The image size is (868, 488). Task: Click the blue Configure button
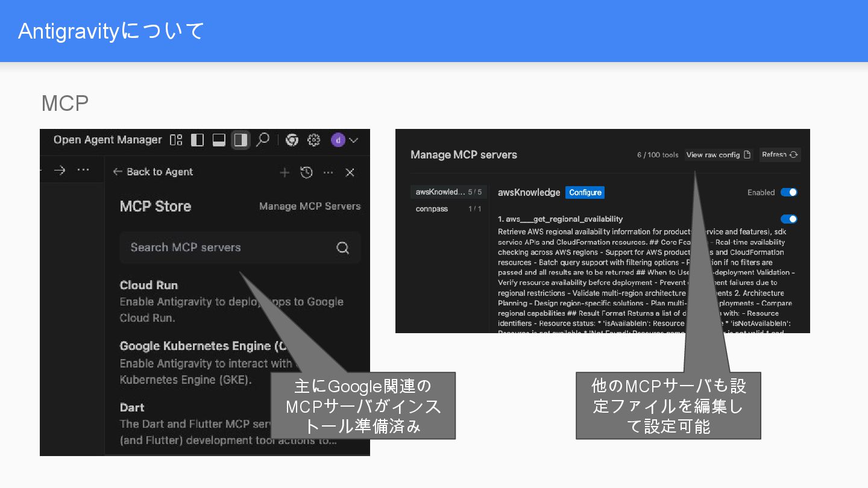pyautogui.click(x=585, y=193)
